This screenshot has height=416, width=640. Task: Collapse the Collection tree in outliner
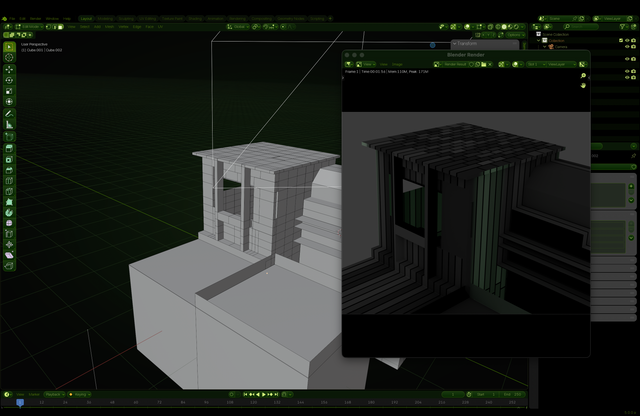pyautogui.click(x=539, y=40)
